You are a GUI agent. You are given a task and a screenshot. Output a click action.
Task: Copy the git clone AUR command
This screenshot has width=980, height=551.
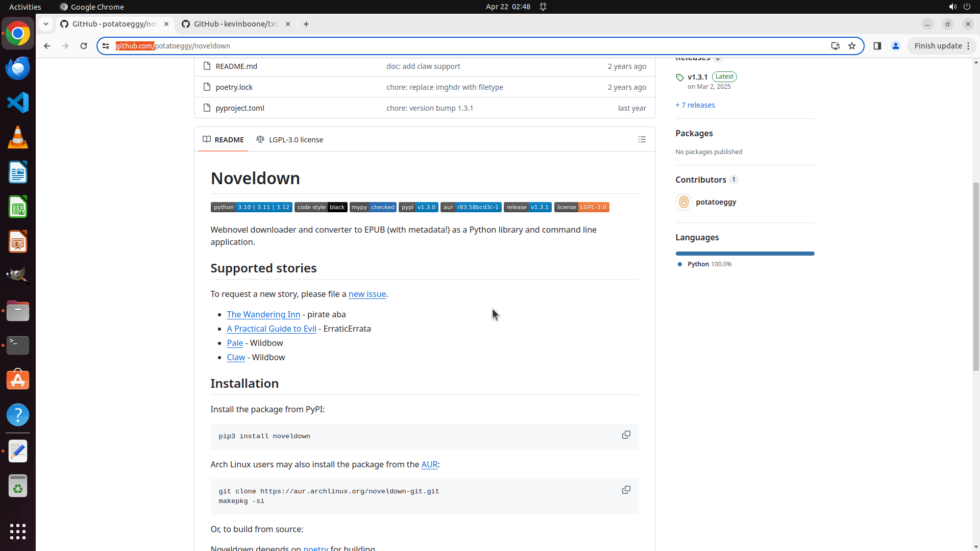tap(626, 490)
